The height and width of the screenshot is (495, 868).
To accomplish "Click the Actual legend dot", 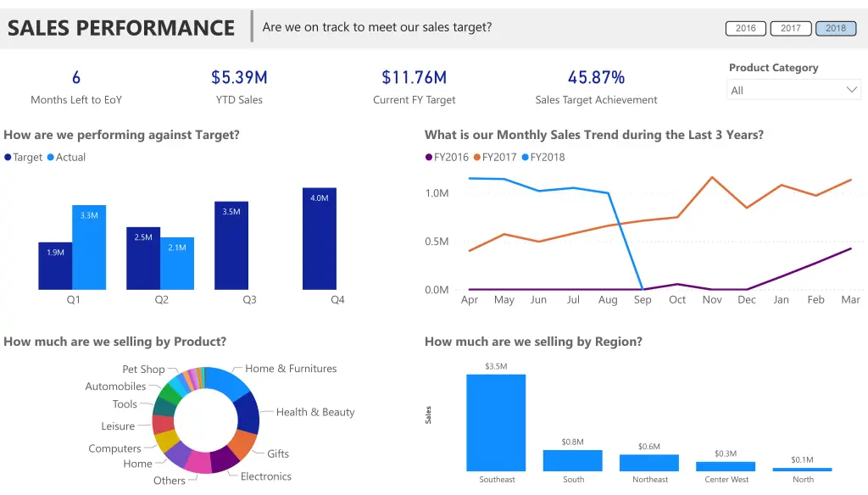I will 50,158.
